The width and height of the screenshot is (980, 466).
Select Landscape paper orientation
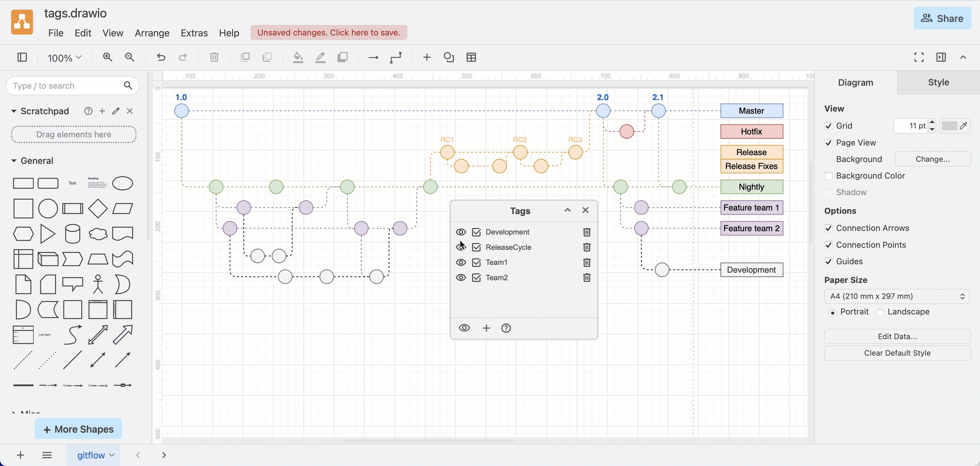click(880, 312)
